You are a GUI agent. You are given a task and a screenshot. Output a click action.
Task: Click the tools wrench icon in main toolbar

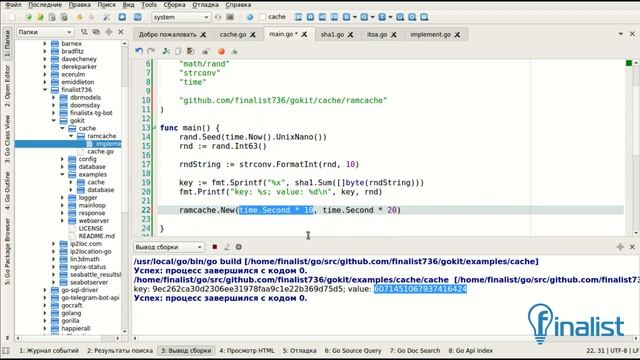tap(106, 17)
